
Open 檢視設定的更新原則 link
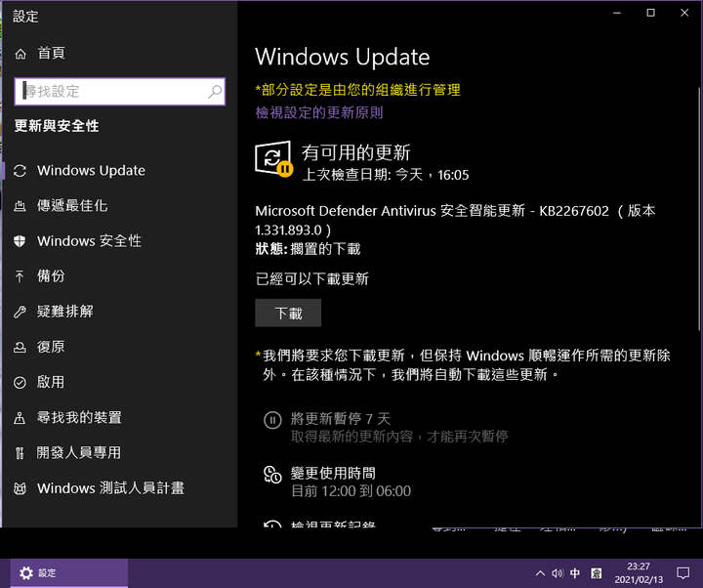coord(319,112)
